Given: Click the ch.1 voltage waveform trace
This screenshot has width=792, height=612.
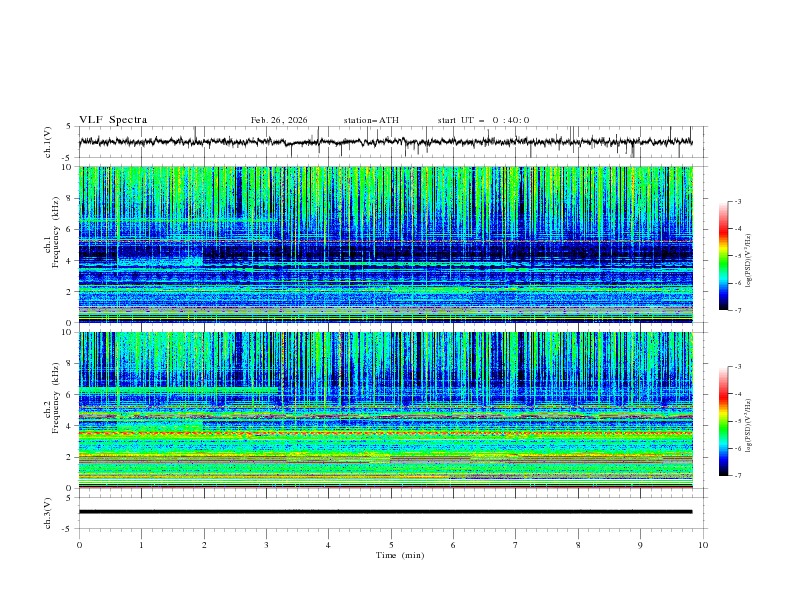Looking at the screenshot, I should [386, 142].
